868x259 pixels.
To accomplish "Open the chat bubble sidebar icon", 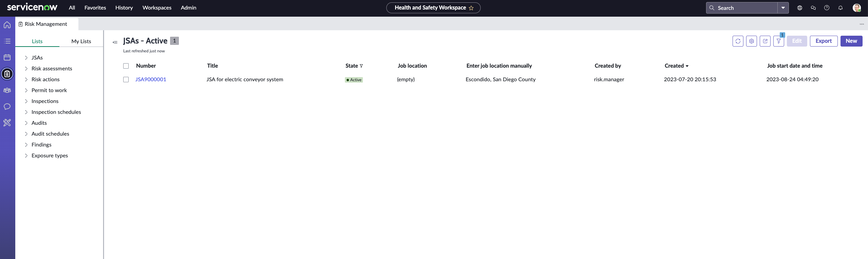I will [x=7, y=106].
